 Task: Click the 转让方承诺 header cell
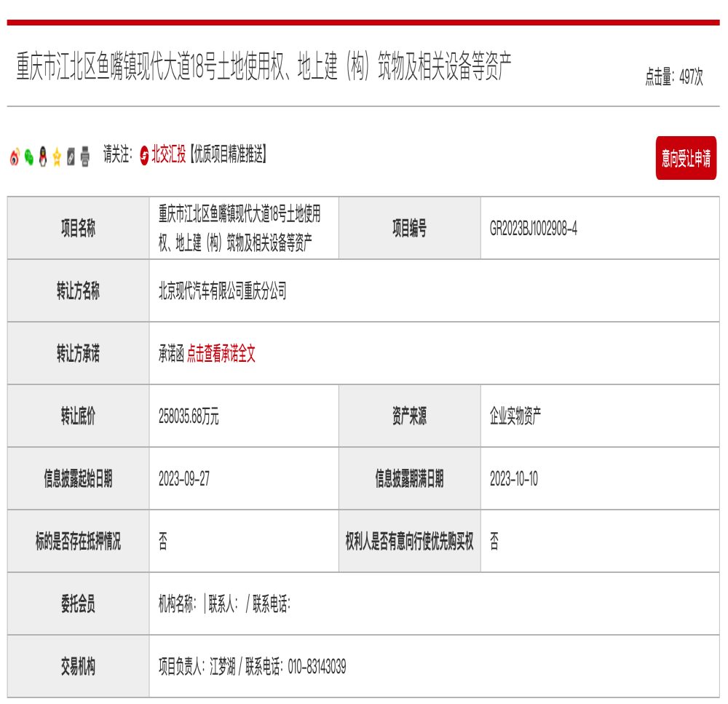click(78, 353)
